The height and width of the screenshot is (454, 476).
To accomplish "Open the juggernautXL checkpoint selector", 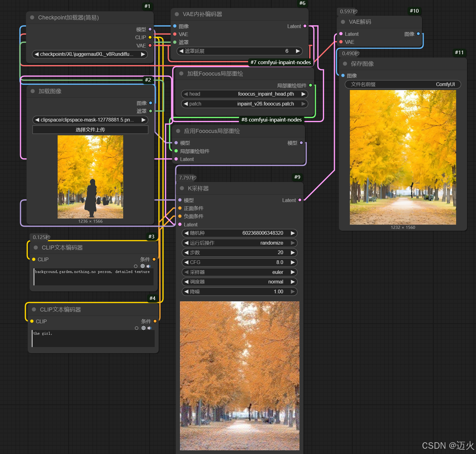I will [x=89, y=54].
